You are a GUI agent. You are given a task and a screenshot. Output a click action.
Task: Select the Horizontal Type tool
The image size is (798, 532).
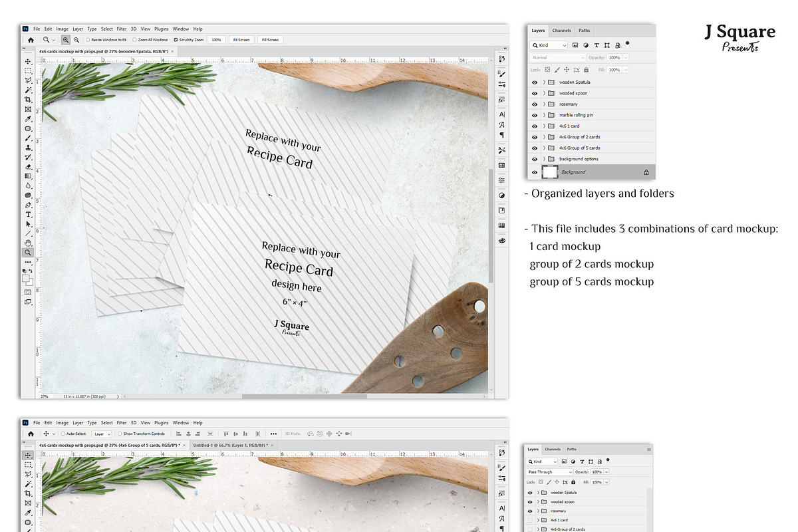pyautogui.click(x=29, y=214)
